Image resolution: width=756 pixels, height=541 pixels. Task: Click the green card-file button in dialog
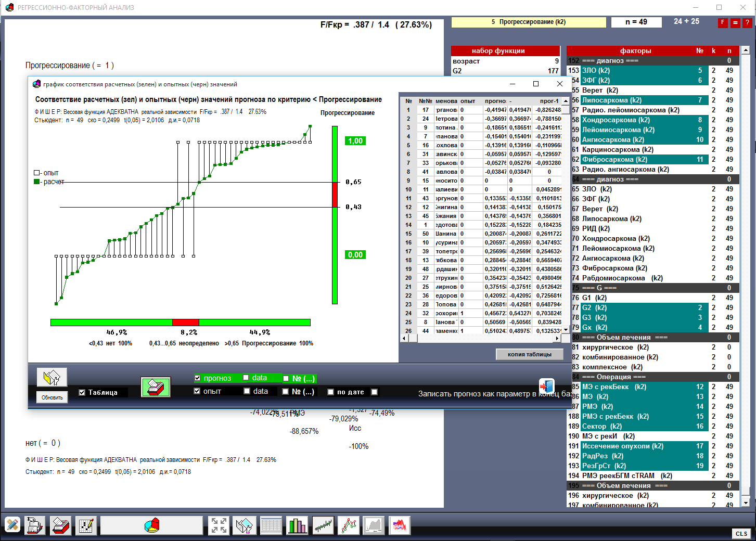(x=156, y=388)
